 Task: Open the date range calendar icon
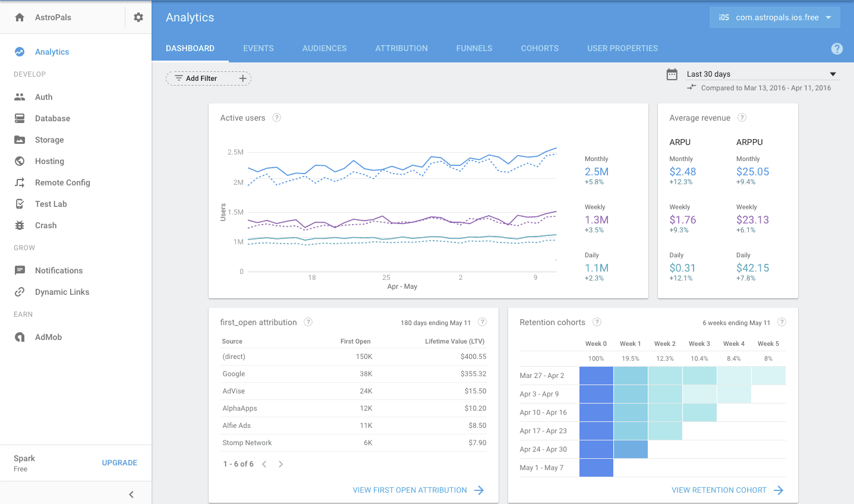672,74
